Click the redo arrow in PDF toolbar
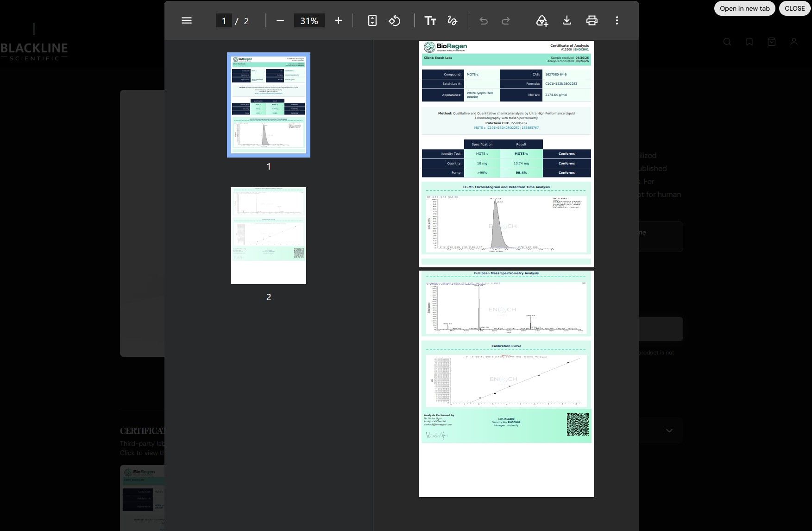Image resolution: width=812 pixels, height=531 pixels. pyautogui.click(x=506, y=20)
